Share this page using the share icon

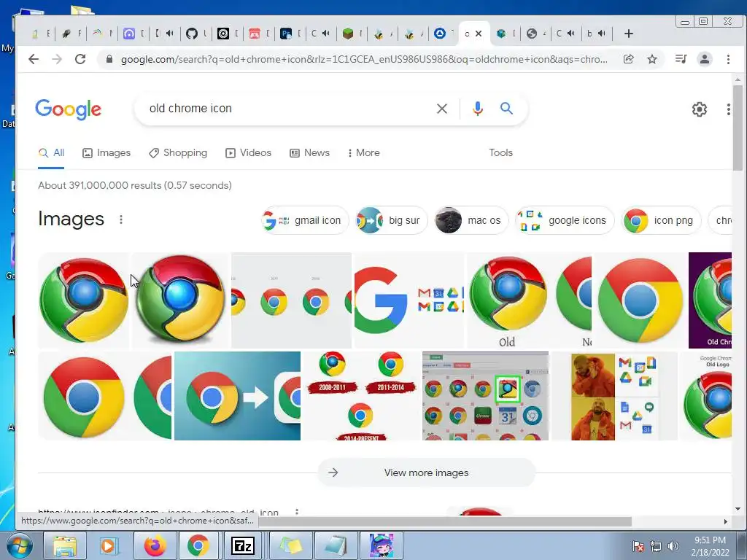[x=628, y=59]
